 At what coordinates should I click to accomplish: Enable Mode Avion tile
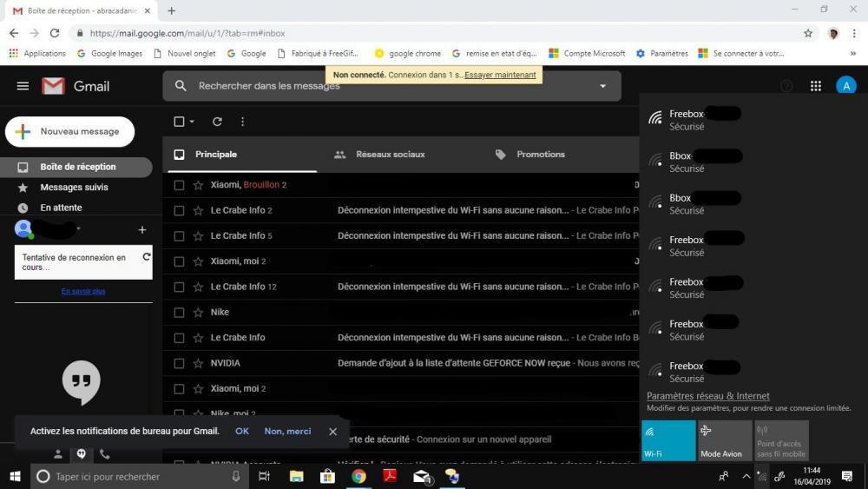pyautogui.click(x=725, y=440)
